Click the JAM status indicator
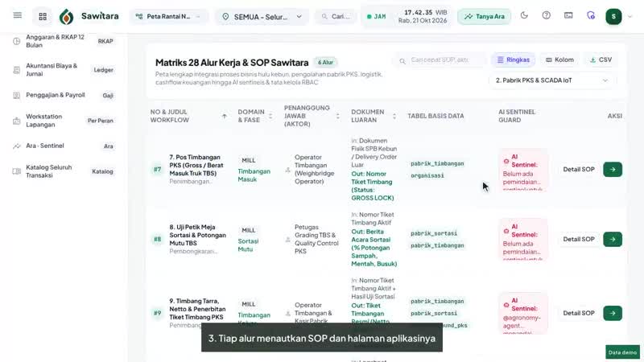Screen dimensions: 644x362 (x=376, y=16)
